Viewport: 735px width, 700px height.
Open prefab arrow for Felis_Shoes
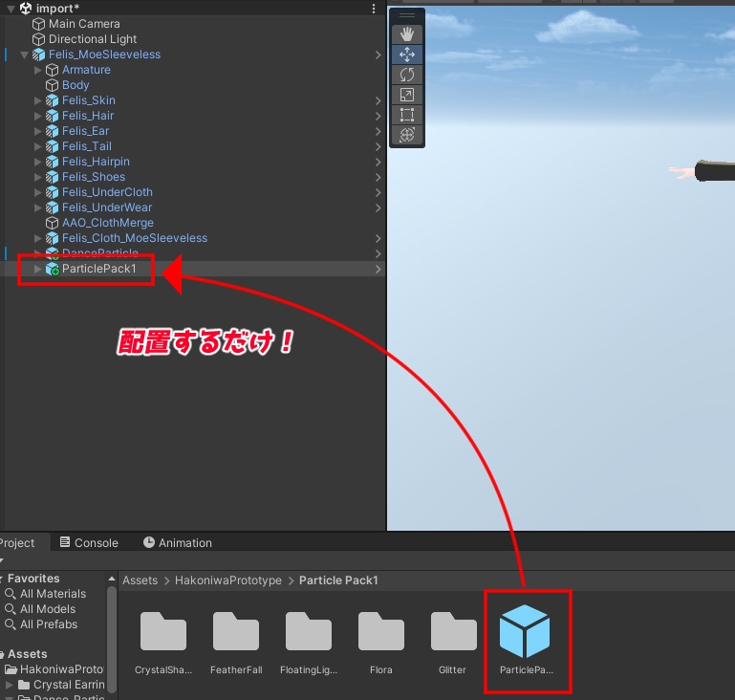tap(378, 177)
